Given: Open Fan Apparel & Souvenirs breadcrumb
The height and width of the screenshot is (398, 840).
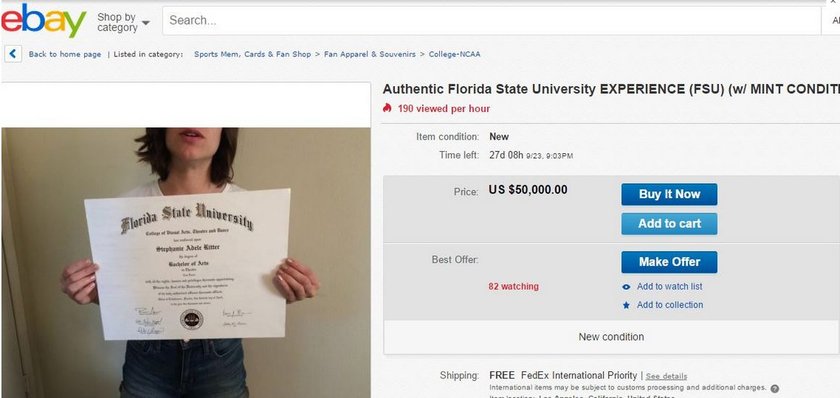Looking at the screenshot, I should [x=370, y=54].
